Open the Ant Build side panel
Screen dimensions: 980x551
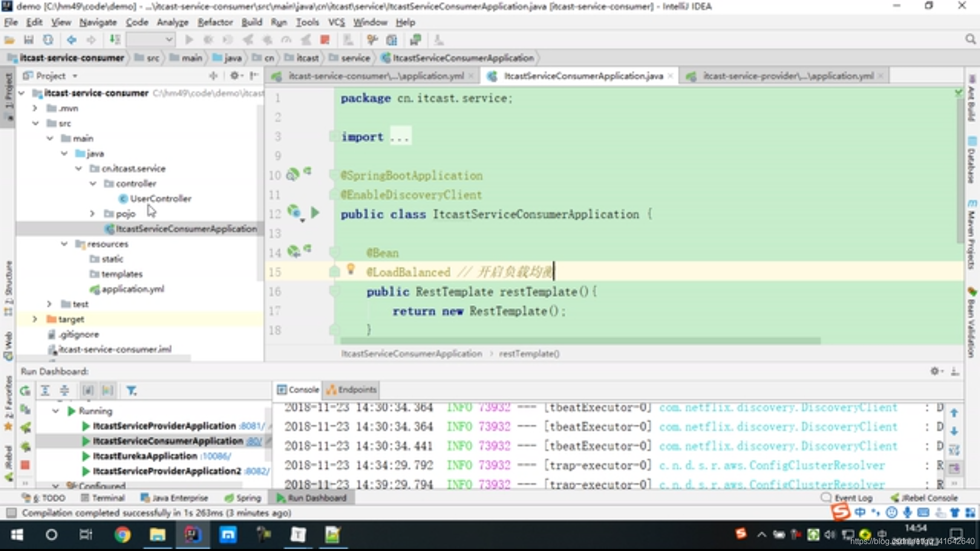[x=971, y=98]
